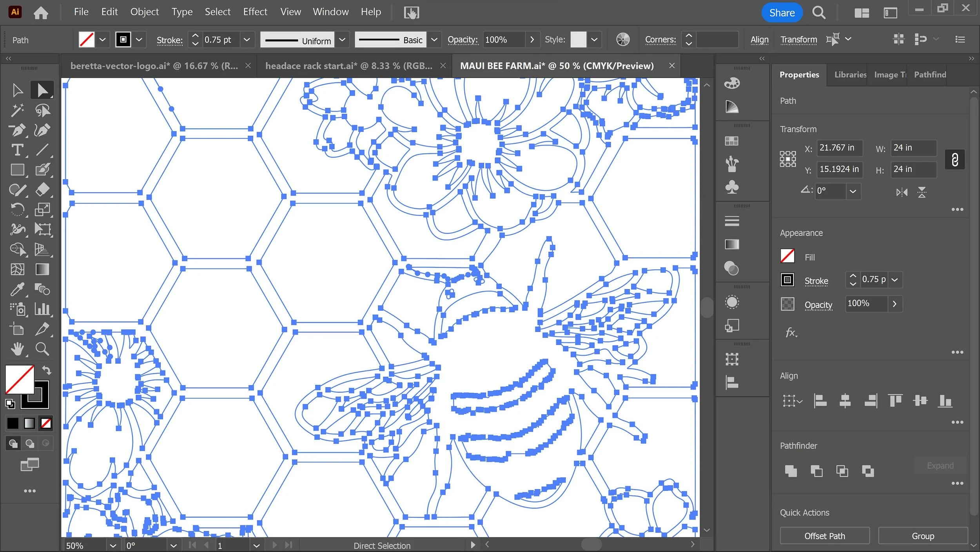Open the stroke weight dropdown in control bar
Viewport: 980px width, 552px height.
tap(247, 40)
